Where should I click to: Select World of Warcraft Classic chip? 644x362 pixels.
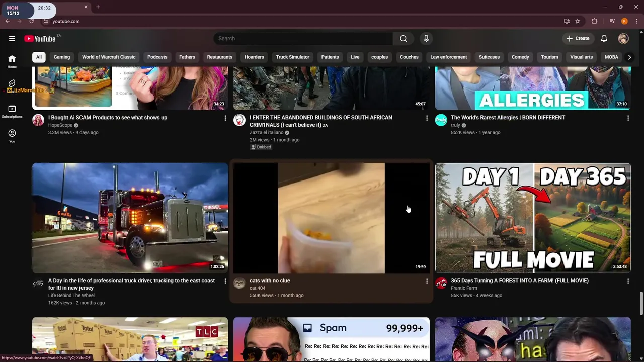[x=109, y=57]
